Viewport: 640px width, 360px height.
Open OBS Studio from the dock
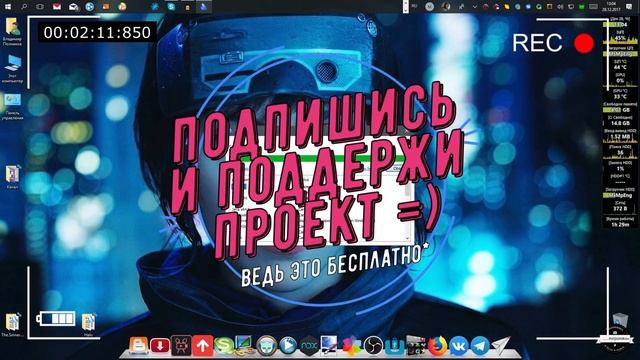tap(373, 346)
